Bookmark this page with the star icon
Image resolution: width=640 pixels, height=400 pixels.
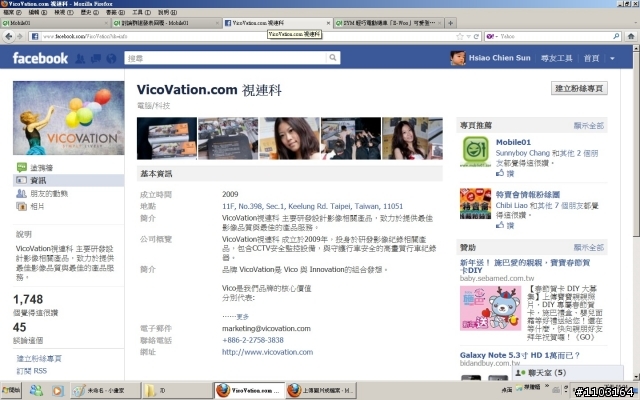[x=460, y=36]
